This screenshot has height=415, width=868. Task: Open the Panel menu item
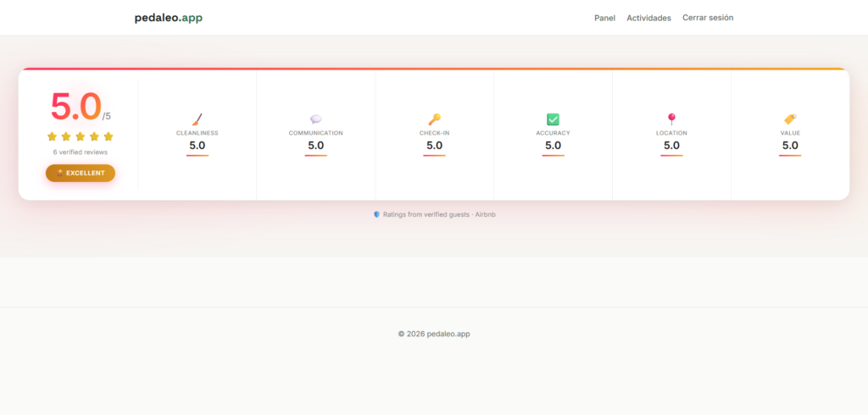(x=604, y=18)
